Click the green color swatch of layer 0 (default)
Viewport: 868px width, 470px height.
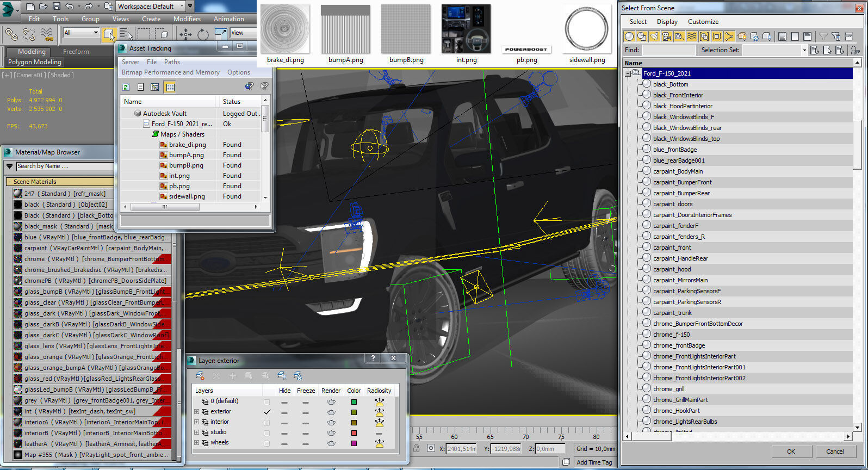click(x=354, y=402)
